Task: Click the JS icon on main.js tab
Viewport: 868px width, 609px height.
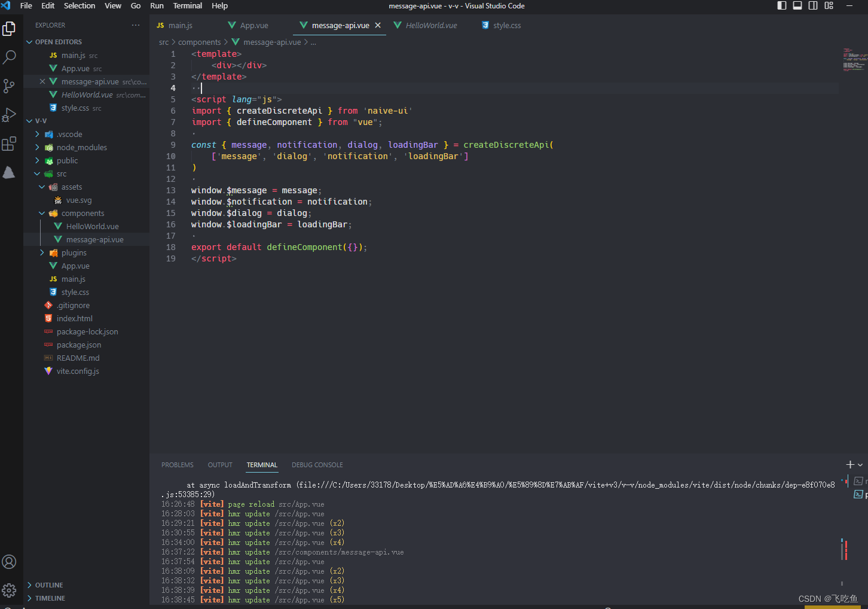Action: click(x=160, y=25)
